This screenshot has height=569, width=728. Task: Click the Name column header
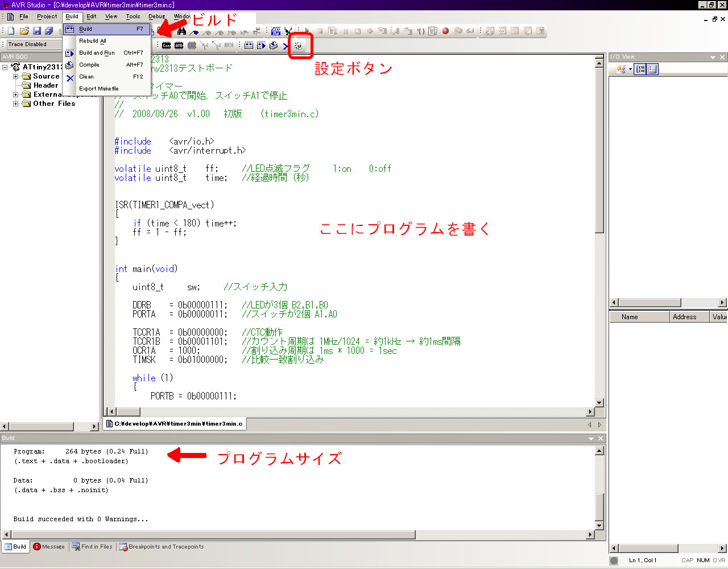coord(639,317)
